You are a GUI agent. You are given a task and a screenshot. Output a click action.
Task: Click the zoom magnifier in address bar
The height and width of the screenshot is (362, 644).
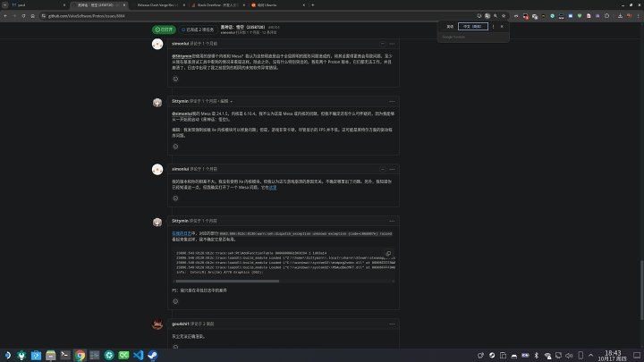pos(496,16)
